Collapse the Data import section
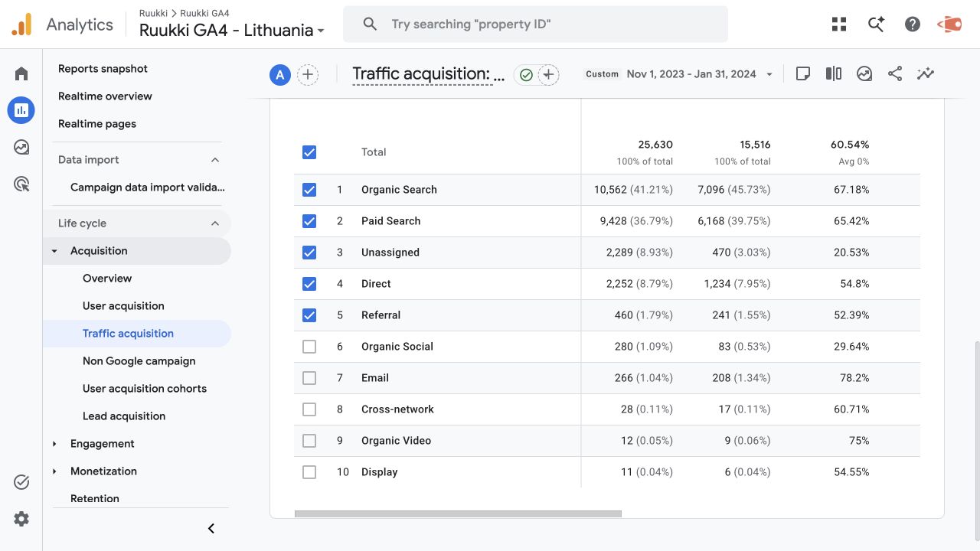The image size is (980, 551). point(215,160)
